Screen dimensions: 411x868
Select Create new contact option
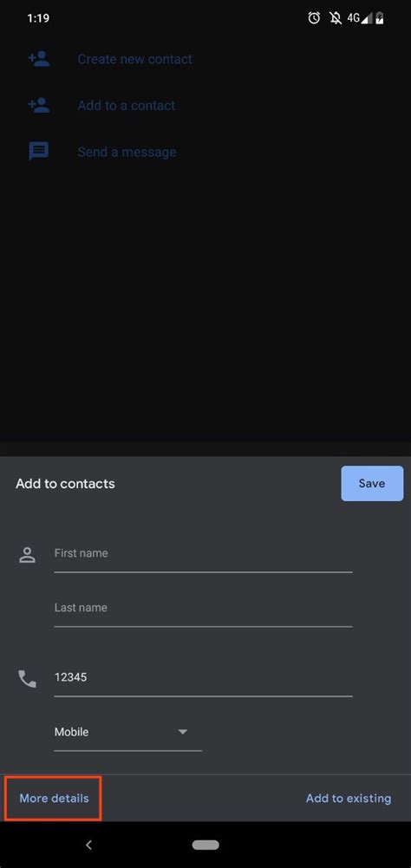(134, 59)
